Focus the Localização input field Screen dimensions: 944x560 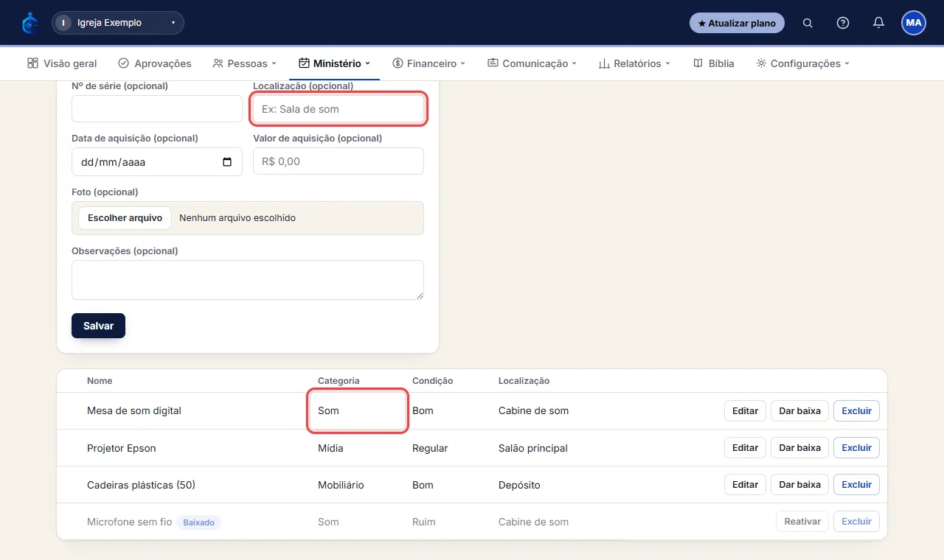pyautogui.click(x=339, y=108)
